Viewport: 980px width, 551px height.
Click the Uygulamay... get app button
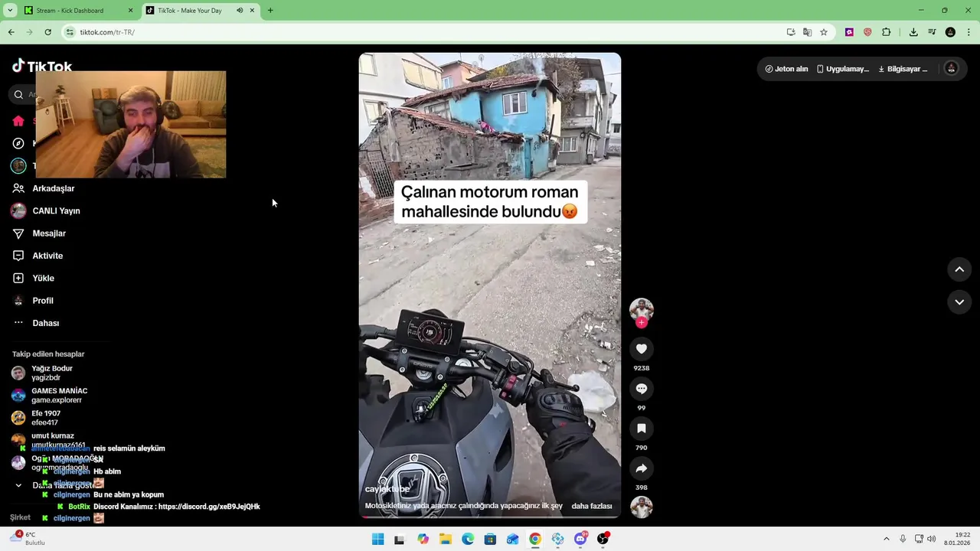843,69
